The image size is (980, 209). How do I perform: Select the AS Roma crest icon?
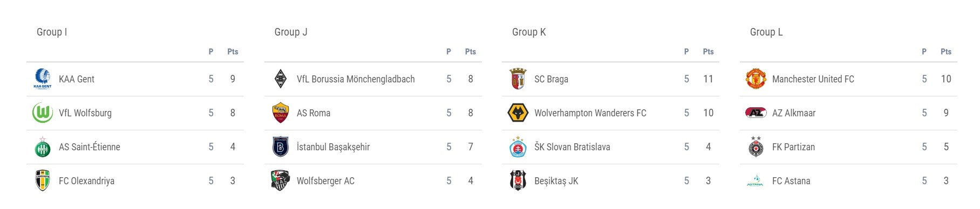click(281, 113)
